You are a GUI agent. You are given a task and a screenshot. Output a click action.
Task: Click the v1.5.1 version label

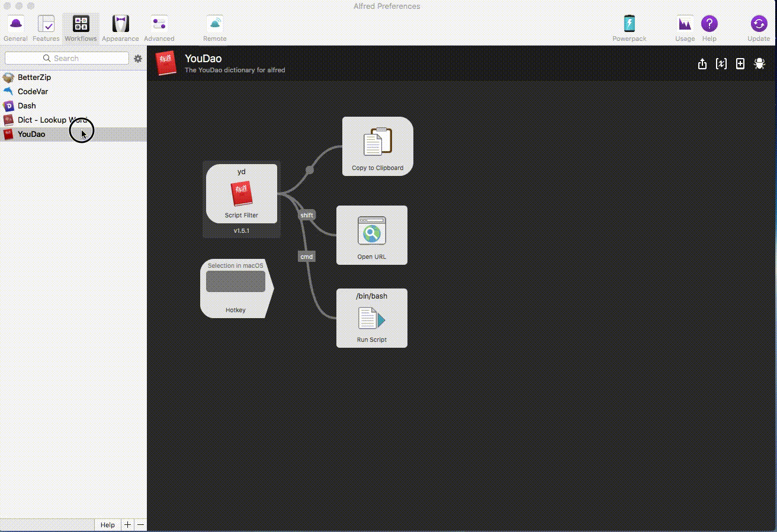(242, 230)
